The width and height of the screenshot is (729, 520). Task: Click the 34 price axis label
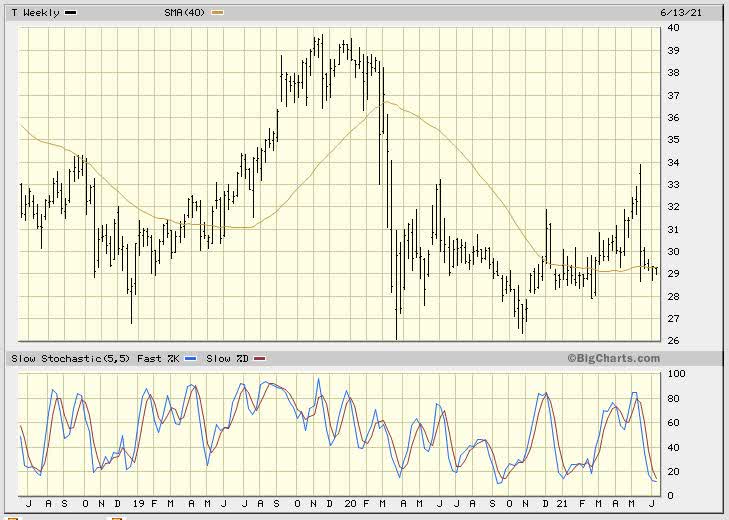coord(673,162)
